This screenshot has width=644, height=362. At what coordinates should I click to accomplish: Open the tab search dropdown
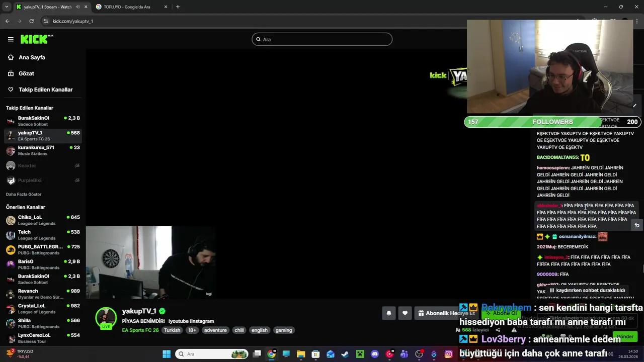click(6, 7)
